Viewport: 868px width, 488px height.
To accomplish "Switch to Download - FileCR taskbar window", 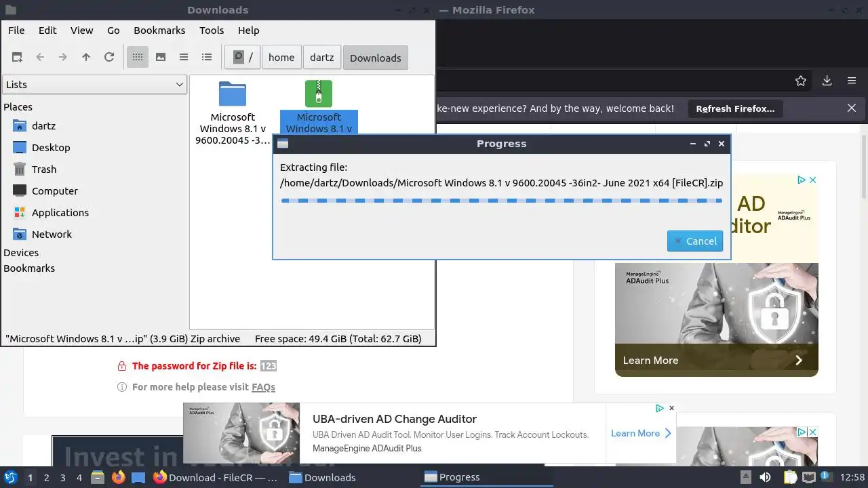I will coord(216,477).
